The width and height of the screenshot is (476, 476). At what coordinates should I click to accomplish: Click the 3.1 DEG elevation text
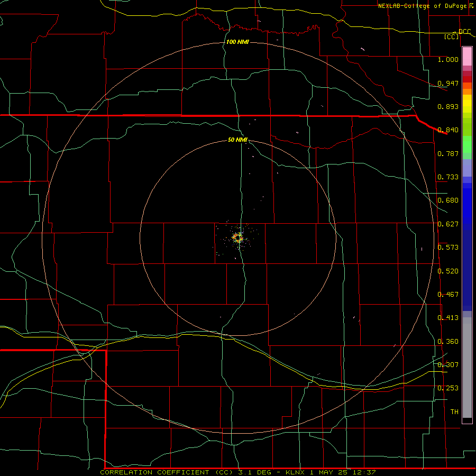[254, 472]
